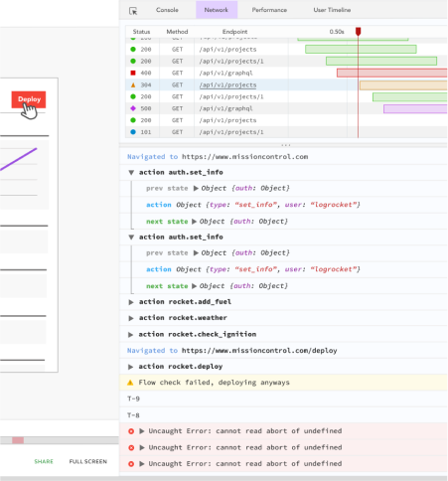Click the purple diamond 500 status icon
The width and height of the screenshot is (448, 481).
133,108
